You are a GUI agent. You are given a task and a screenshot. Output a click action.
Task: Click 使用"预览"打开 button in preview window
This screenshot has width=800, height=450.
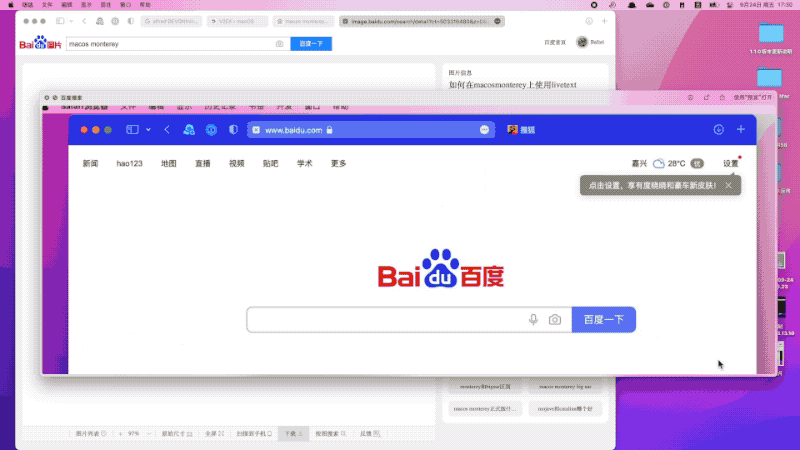point(753,97)
